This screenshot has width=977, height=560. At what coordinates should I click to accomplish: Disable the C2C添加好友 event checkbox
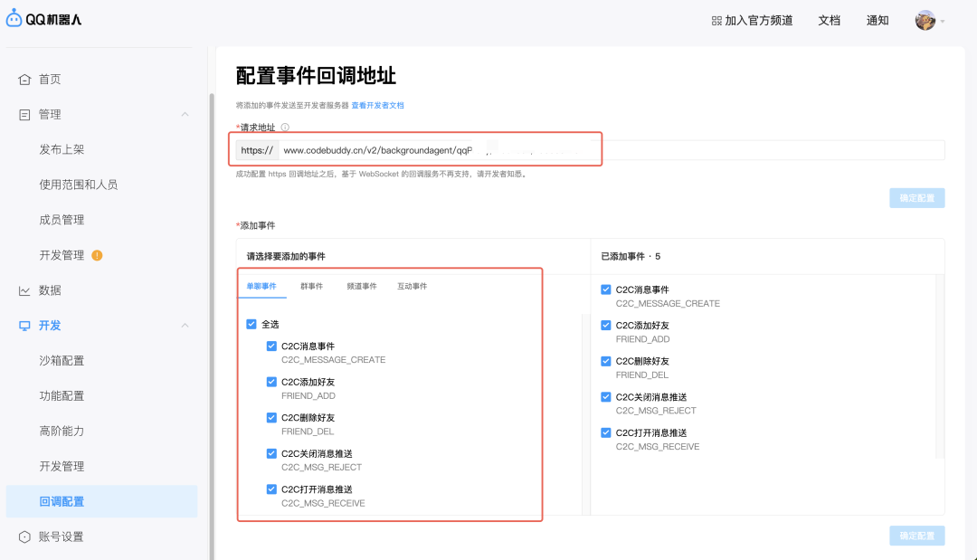[x=271, y=381]
